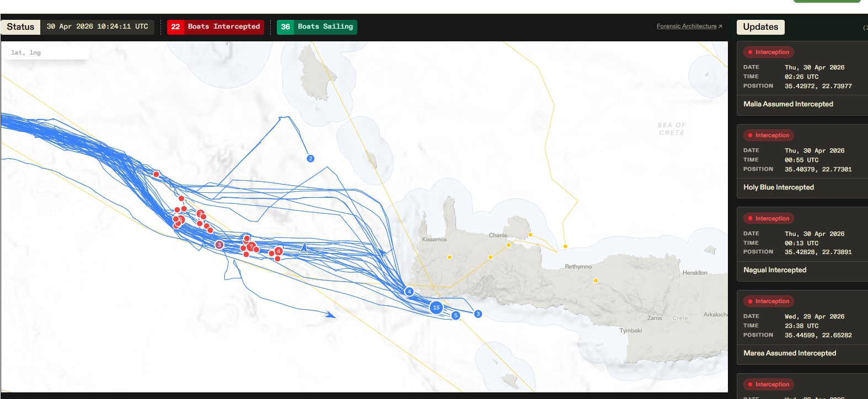Click the 36 Boats Sailing counter
The image size is (868, 399).
(317, 27)
